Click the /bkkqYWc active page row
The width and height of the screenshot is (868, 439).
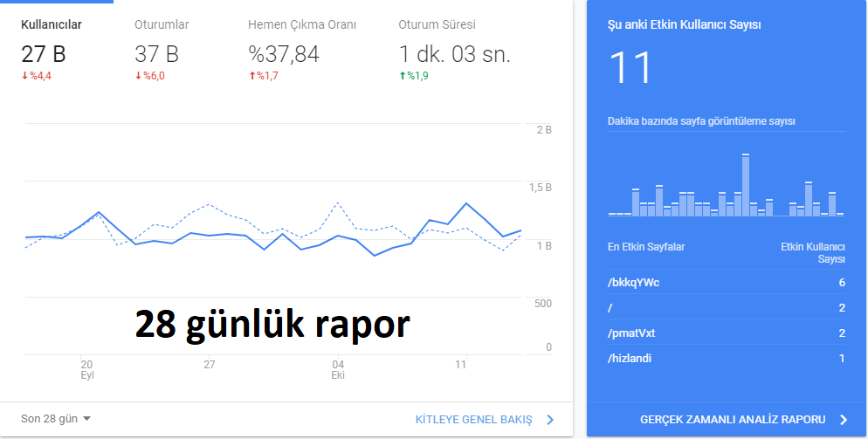(727, 282)
